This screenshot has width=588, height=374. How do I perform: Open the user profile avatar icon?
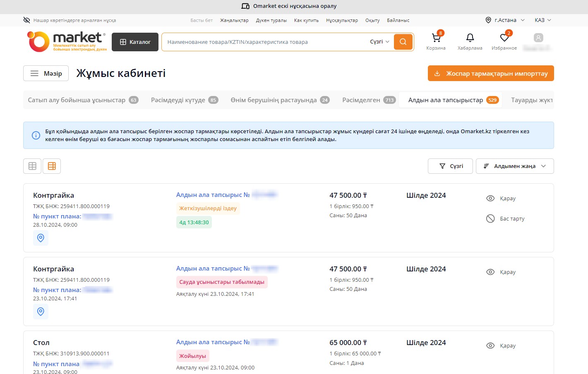point(538,38)
